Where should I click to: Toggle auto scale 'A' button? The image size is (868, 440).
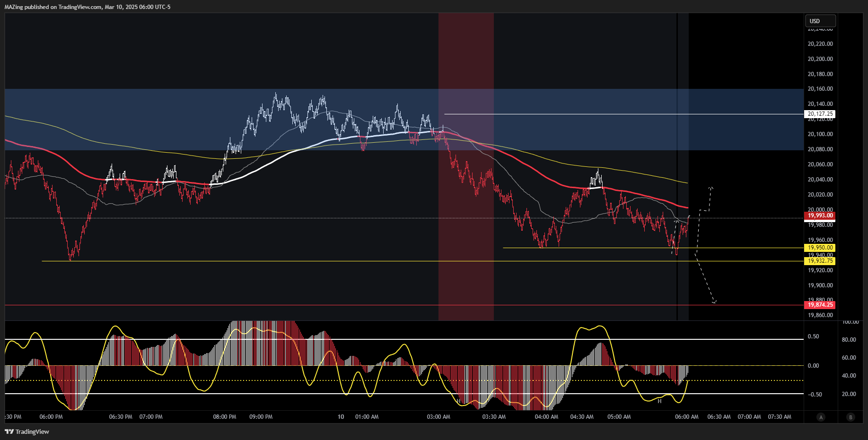(821, 417)
